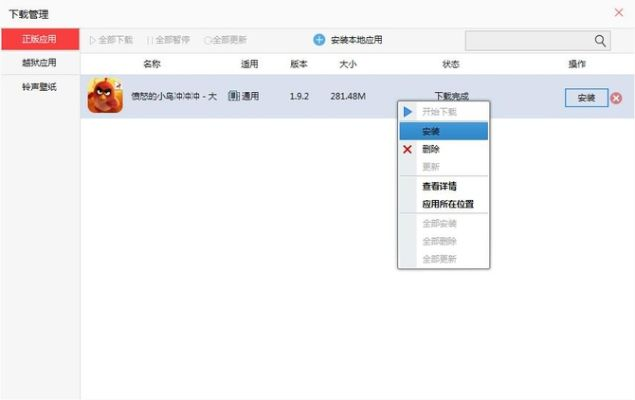Click 全部更新 in the toolbar
The height and width of the screenshot is (400, 635).
(226, 40)
